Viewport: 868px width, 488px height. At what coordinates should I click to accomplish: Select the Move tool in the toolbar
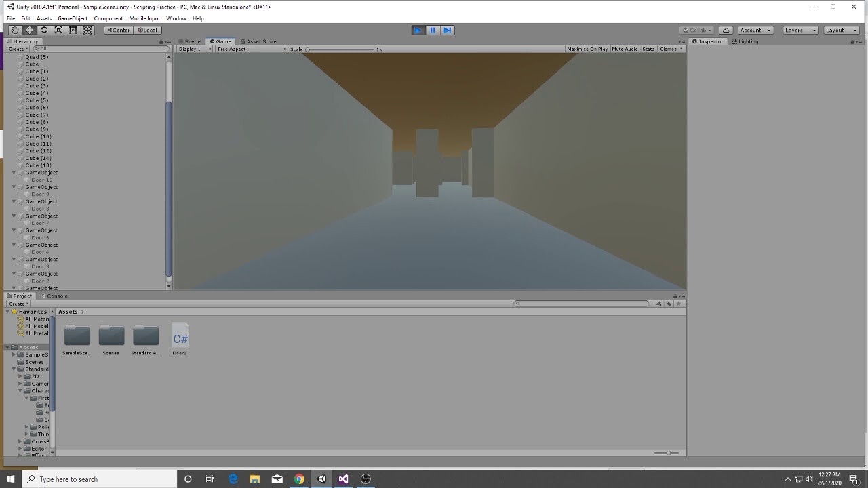tap(29, 30)
